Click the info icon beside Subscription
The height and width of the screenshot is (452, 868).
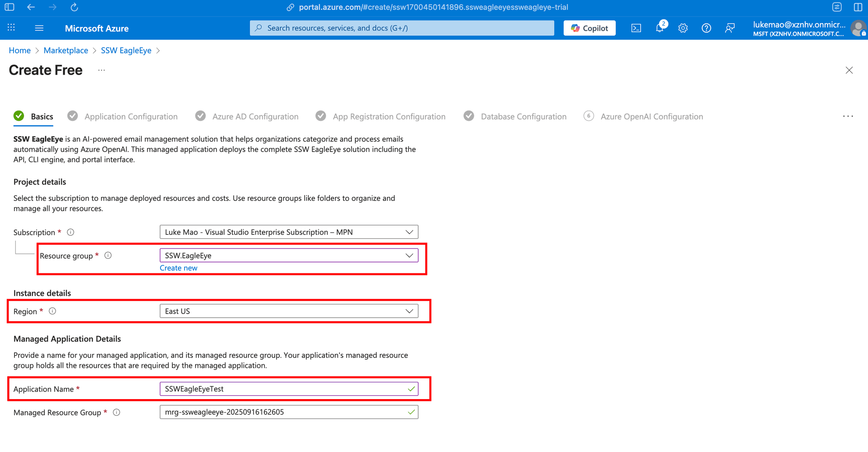click(x=71, y=232)
